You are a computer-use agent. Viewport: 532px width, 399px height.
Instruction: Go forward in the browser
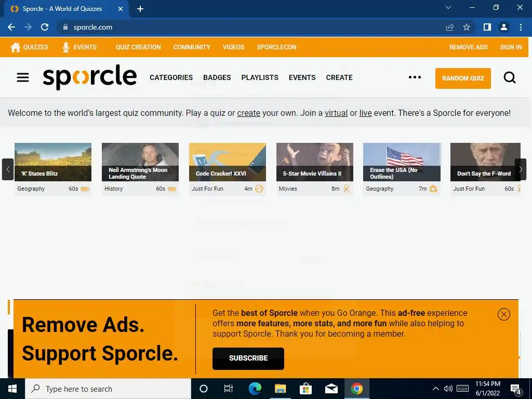pyautogui.click(x=28, y=27)
